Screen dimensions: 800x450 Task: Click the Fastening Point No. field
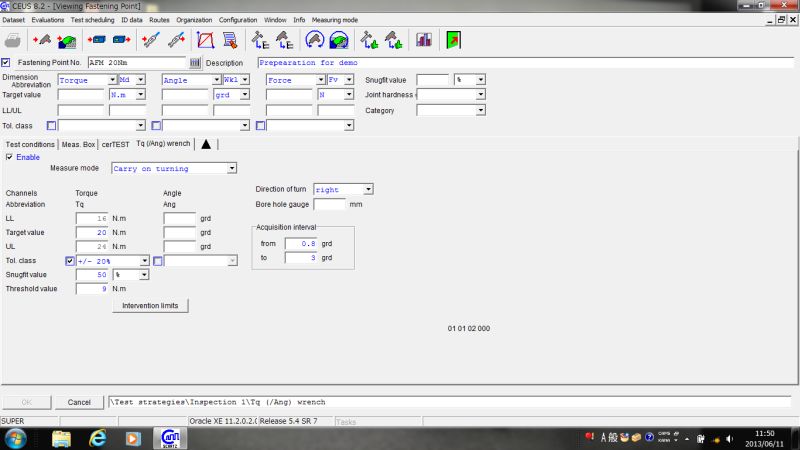tap(137, 63)
